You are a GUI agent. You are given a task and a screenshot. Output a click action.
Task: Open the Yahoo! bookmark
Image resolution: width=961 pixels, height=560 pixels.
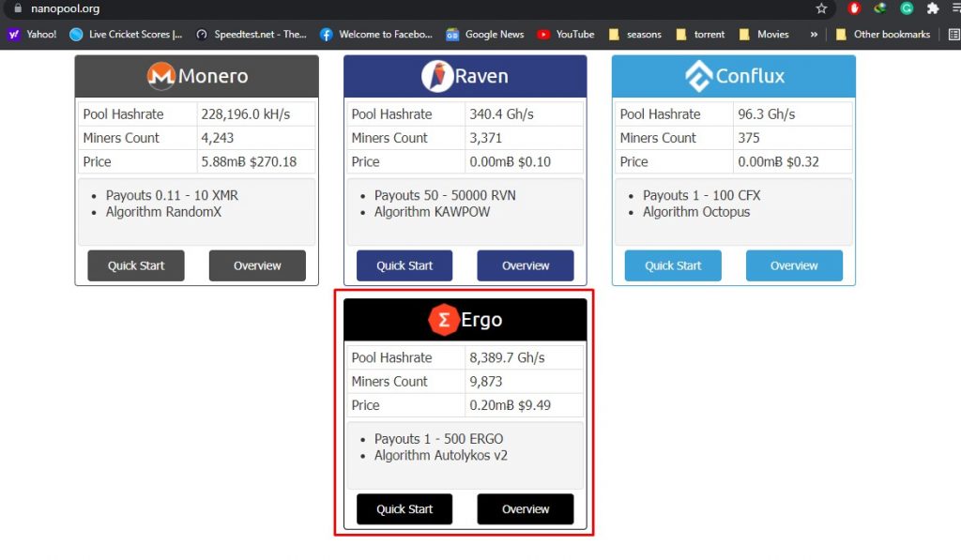tap(32, 35)
